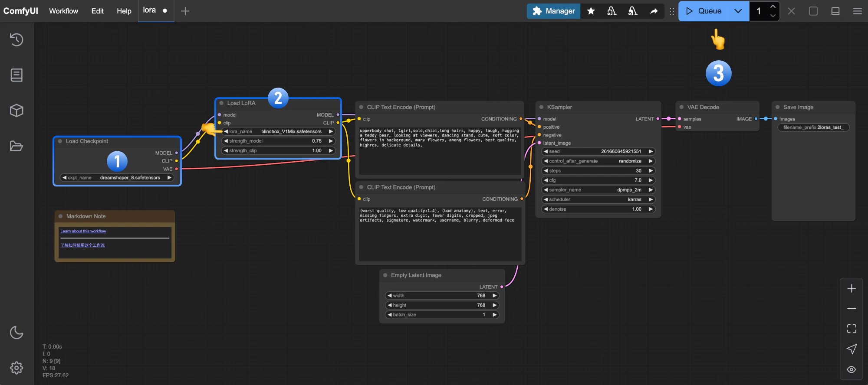Toggle the bottom panel button
The image size is (868, 385).
pyautogui.click(x=835, y=11)
